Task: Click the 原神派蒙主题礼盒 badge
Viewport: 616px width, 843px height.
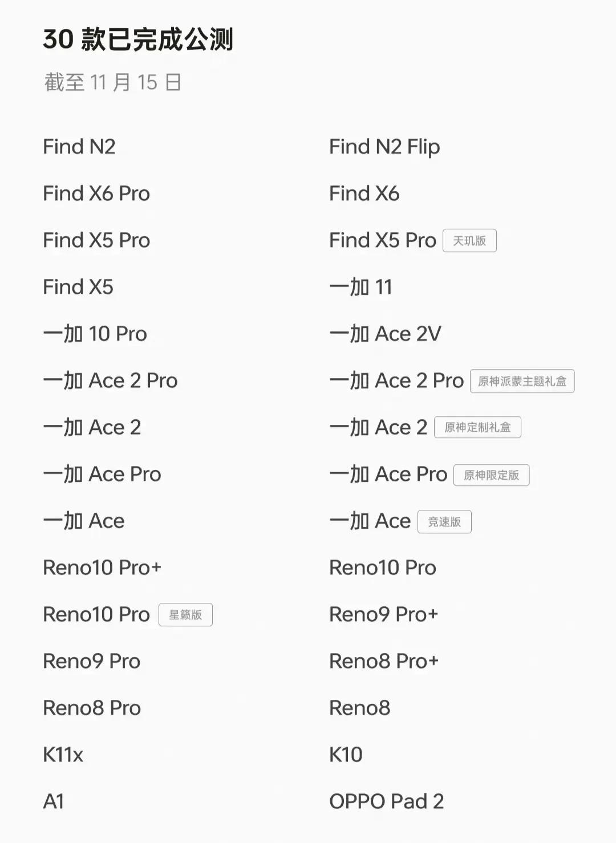Action: coord(522,381)
